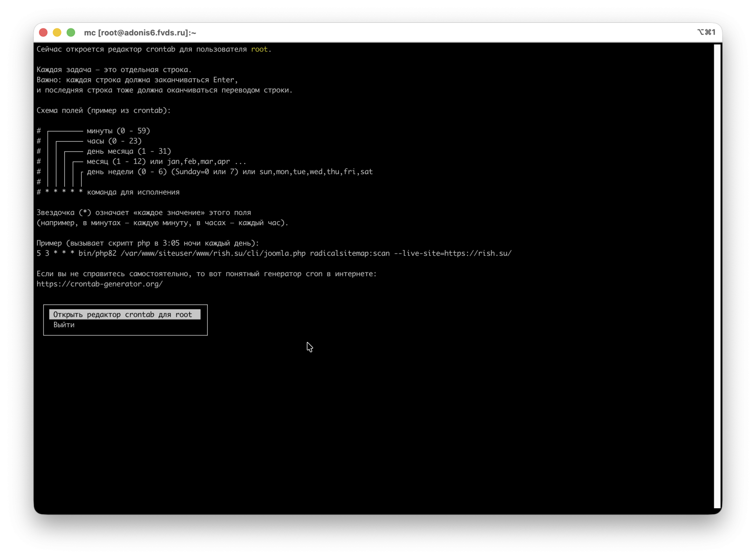This screenshot has height=559, width=756.
Task: Choose the 'Выйти' menu option
Action: (64, 325)
